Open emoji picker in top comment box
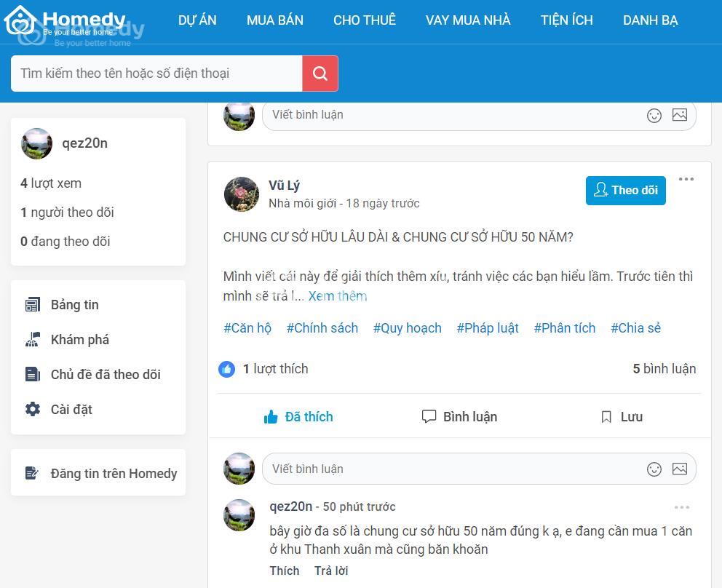 [654, 115]
